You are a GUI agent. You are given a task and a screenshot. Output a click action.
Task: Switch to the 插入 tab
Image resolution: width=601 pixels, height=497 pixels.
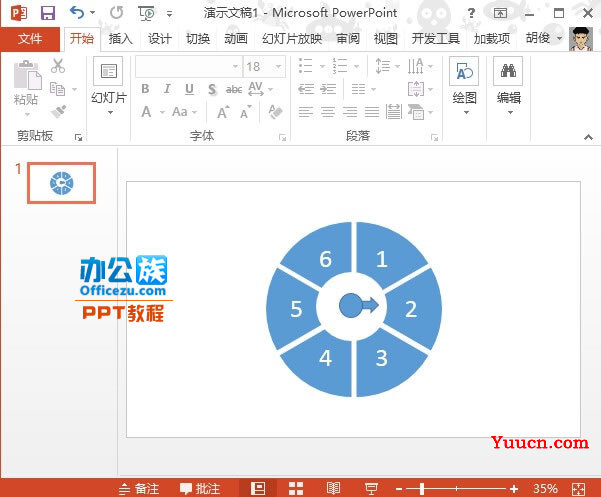[120, 39]
